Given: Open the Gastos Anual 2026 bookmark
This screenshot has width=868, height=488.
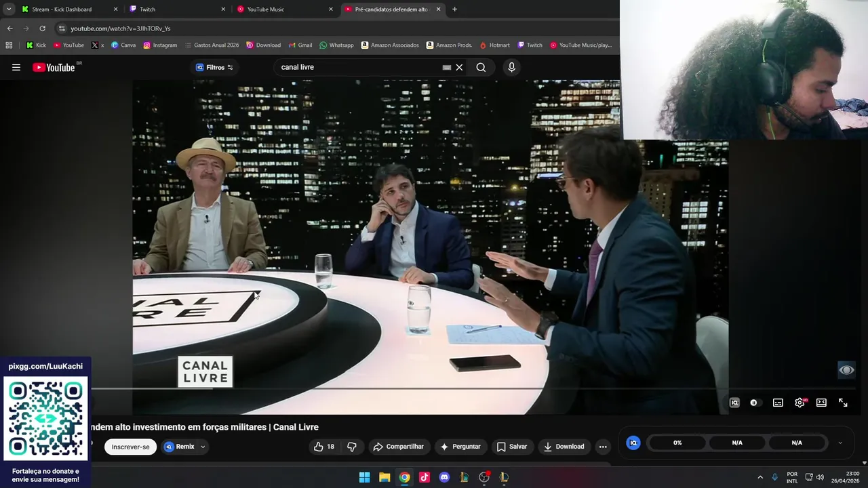Looking at the screenshot, I should [212, 45].
